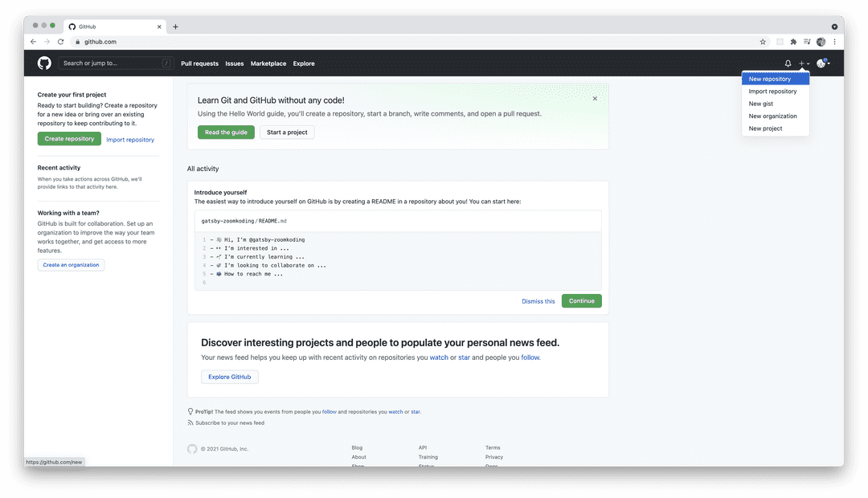Click the Create repository button
This screenshot has width=868, height=498.
69,138
